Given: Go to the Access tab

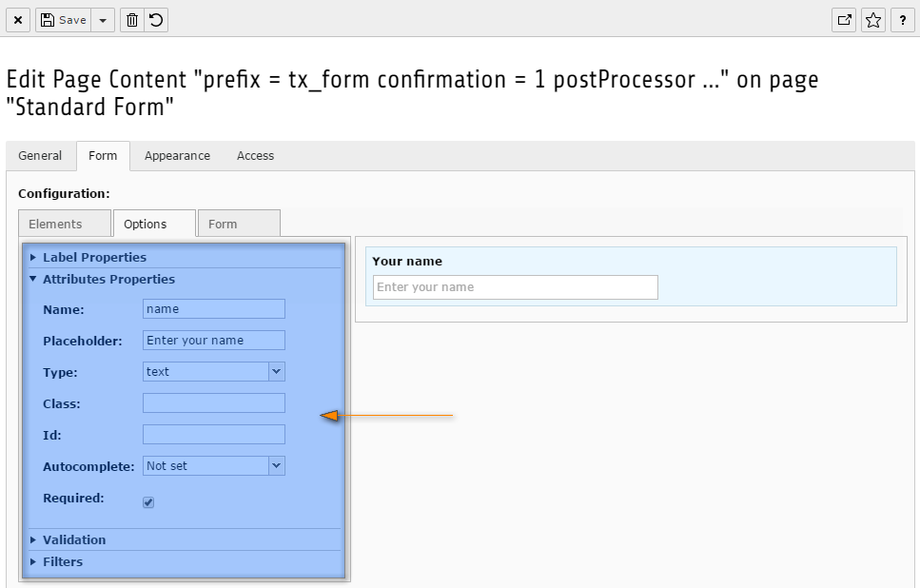Looking at the screenshot, I should coord(255,156).
